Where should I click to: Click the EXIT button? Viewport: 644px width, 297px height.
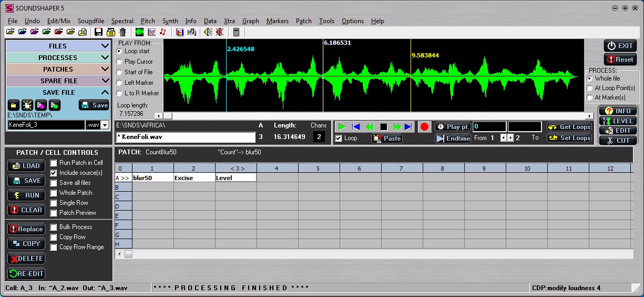(620, 46)
